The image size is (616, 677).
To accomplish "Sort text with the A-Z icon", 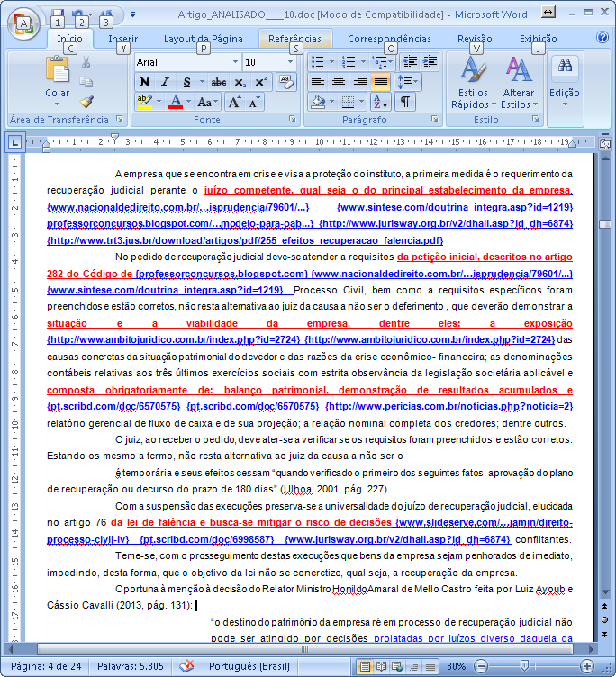I will pos(382,102).
